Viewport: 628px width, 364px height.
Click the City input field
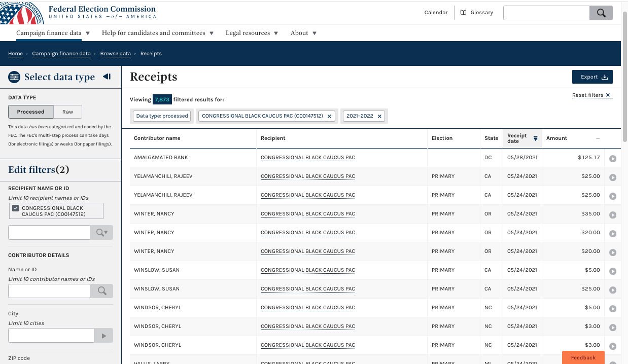click(51, 336)
